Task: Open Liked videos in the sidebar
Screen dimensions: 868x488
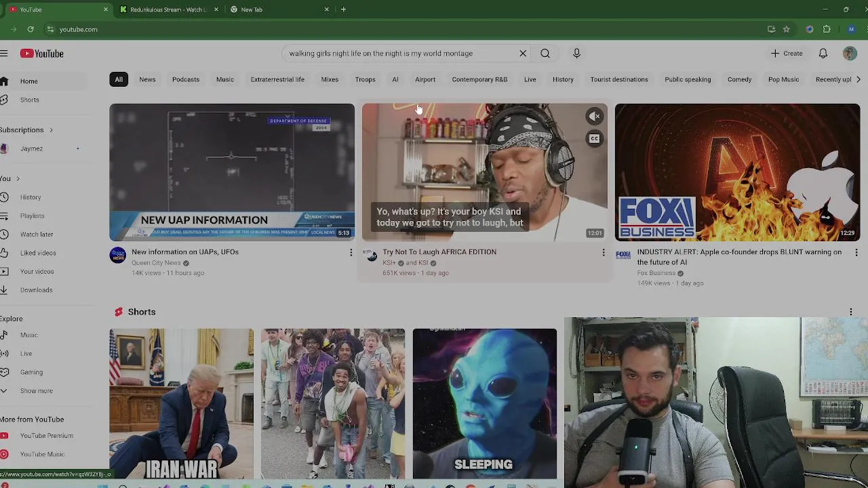Action: click(x=43, y=253)
